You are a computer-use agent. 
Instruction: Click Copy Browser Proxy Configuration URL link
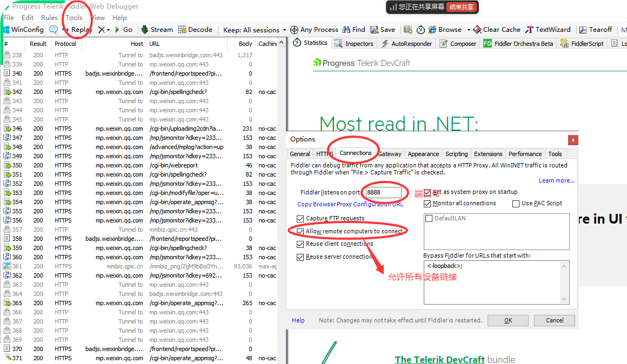350,204
